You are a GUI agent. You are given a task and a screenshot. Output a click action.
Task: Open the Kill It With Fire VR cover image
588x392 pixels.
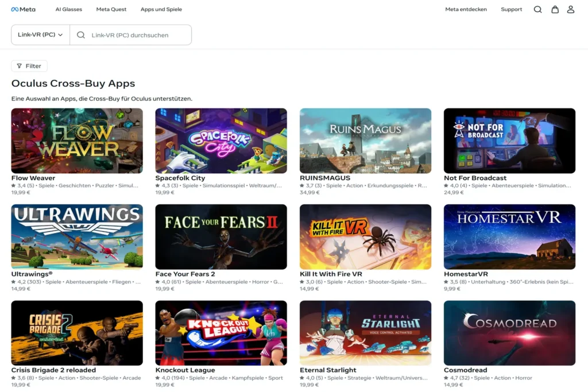click(365, 237)
